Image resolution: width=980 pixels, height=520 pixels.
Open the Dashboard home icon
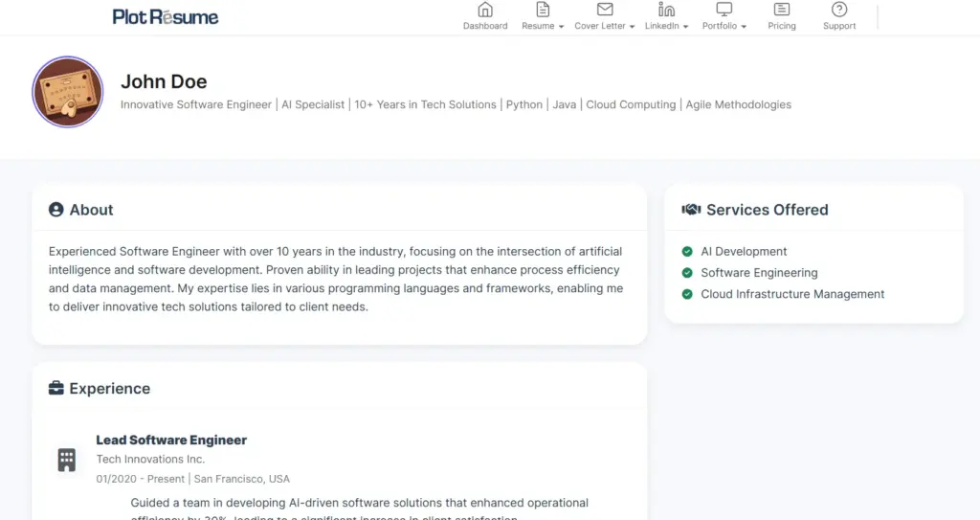pyautogui.click(x=485, y=10)
